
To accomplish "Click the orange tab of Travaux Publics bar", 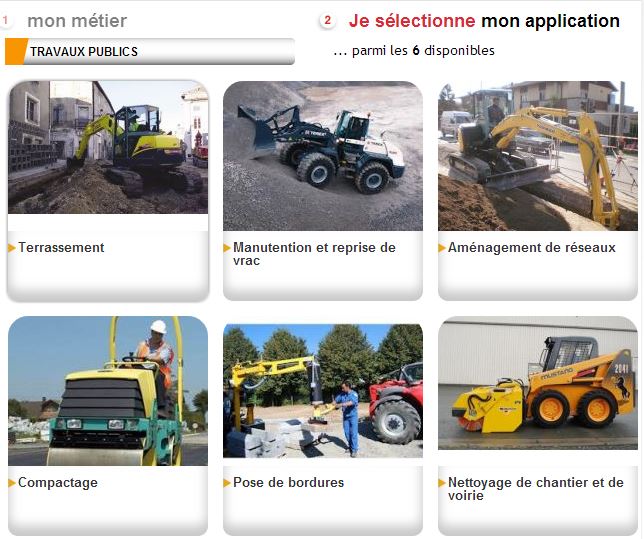I will (16, 51).
